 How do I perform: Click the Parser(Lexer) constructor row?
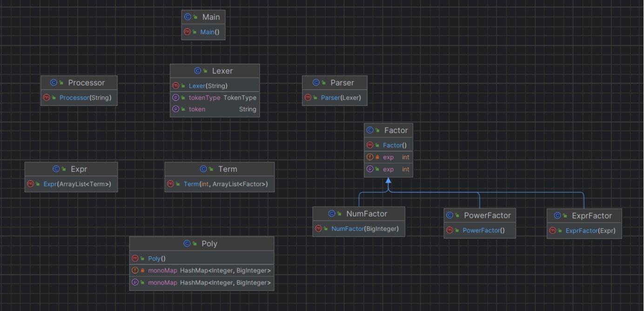point(335,98)
